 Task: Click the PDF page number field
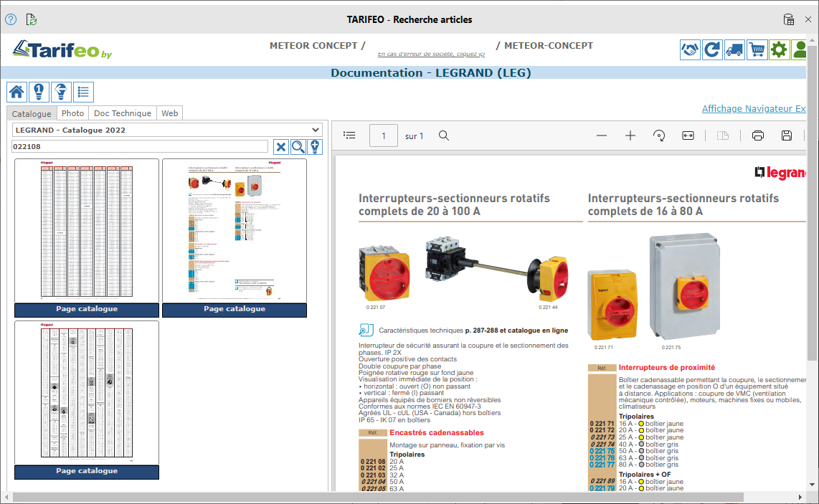(x=384, y=135)
